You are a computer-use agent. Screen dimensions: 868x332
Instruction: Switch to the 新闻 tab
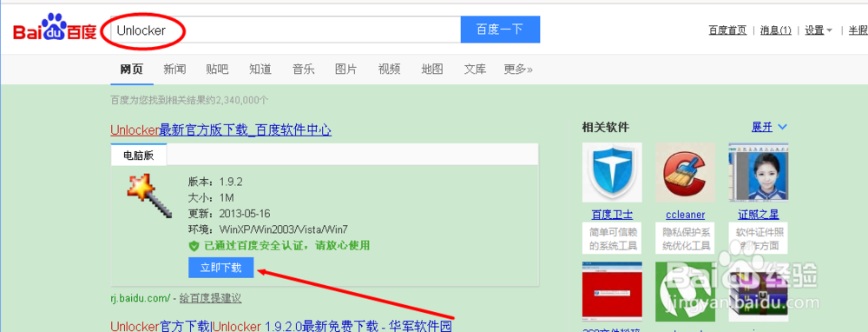pos(174,70)
